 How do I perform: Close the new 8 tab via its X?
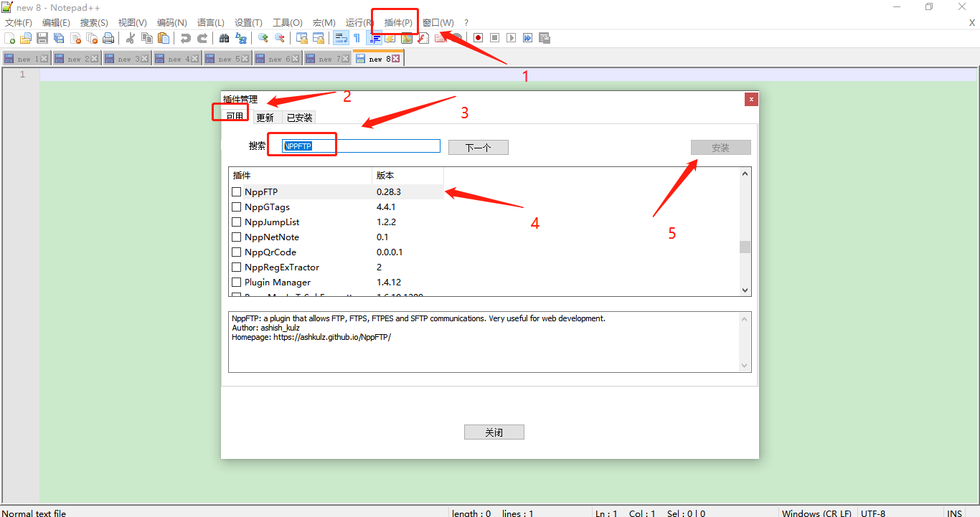click(395, 59)
